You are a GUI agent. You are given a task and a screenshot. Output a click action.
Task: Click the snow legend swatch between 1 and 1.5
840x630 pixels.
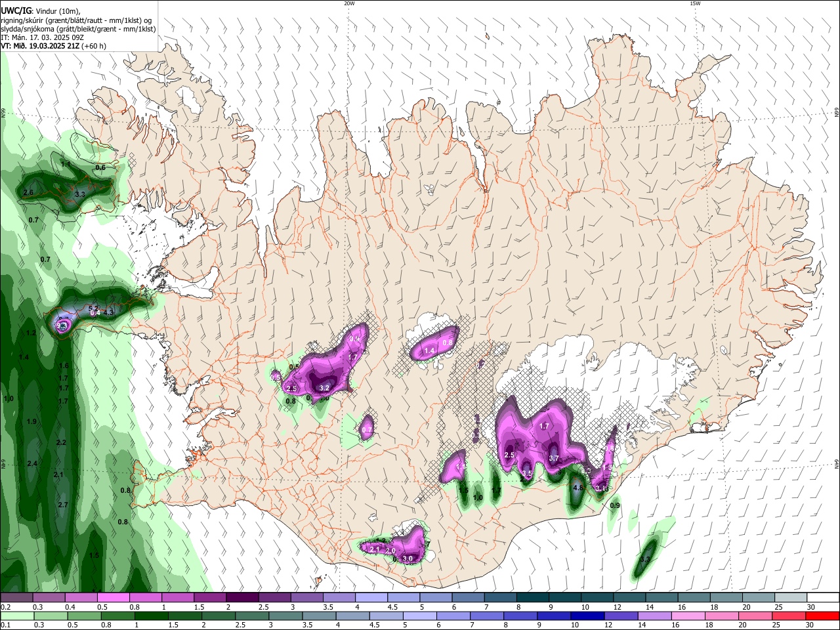point(177,598)
